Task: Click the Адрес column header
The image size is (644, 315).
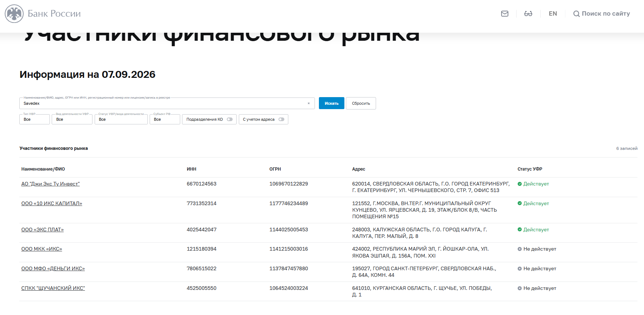Action: point(359,169)
